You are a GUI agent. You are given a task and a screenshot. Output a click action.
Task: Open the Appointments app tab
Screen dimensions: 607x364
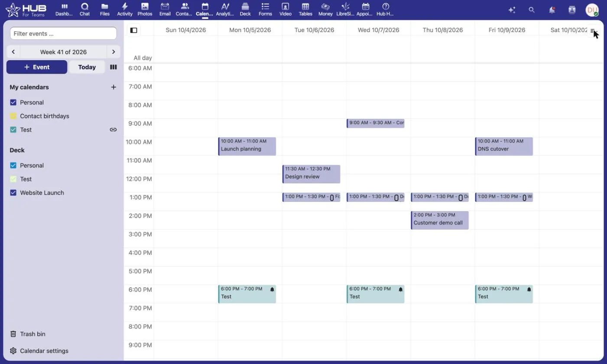tap(365, 10)
